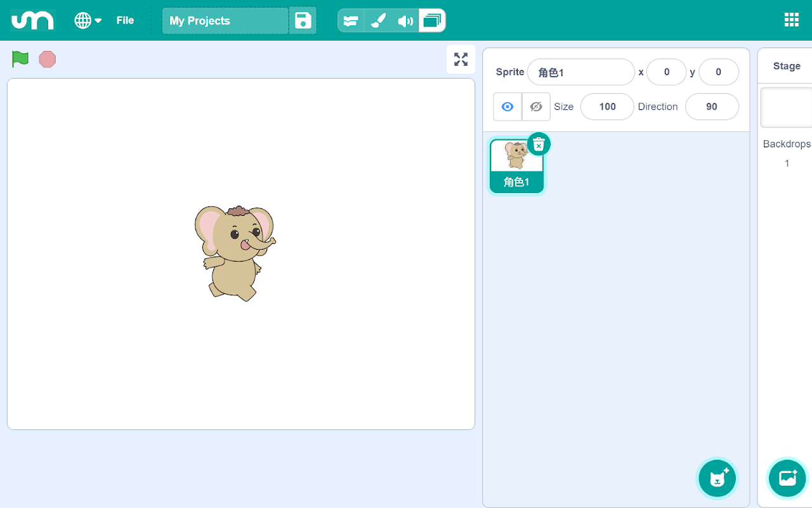Click the add new sprite cat button
The image size is (812, 508).
(x=717, y=478)
